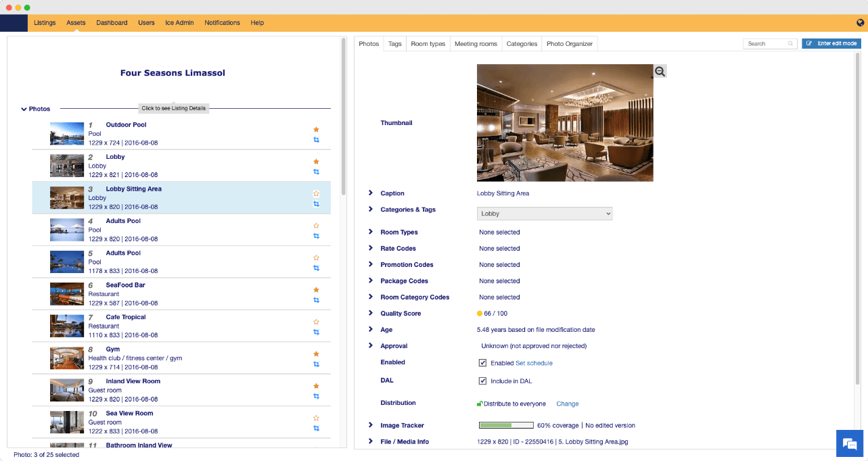Open the chat support widget
The image size is (868, 461).
[850, 443]
